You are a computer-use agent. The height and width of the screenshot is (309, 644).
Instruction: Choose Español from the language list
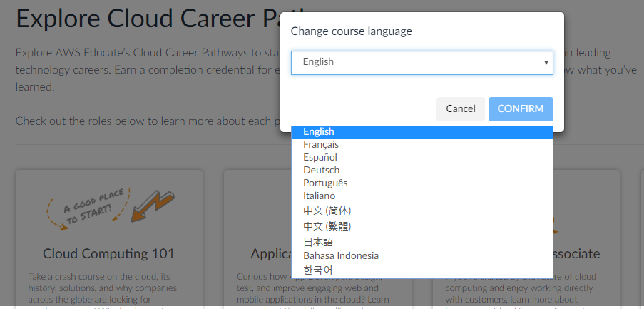pyautogui.click(x=421, y=158)
